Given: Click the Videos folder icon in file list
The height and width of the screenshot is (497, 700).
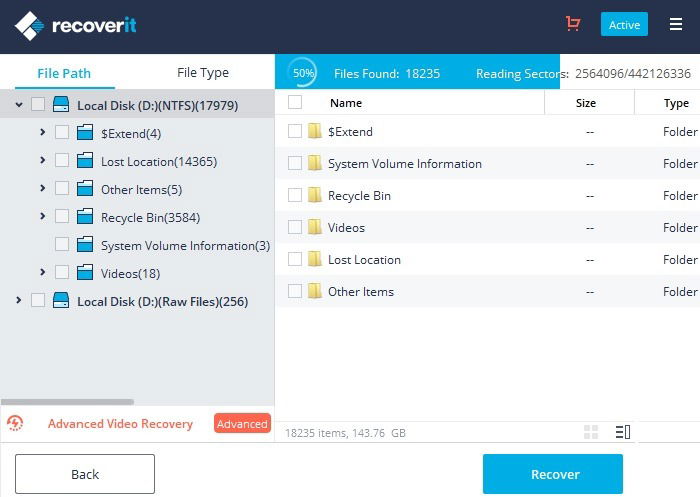Looking at the screenshot, I should 314,227.
